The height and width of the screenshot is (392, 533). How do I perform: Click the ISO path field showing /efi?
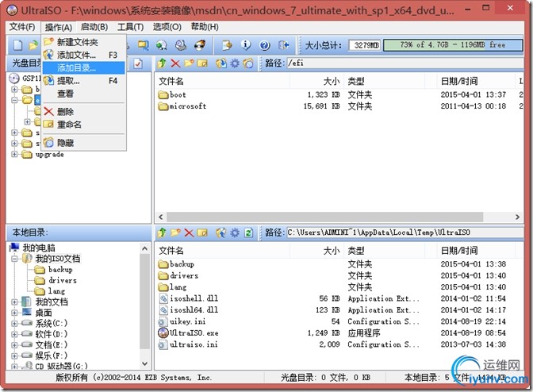pos(405,63)
